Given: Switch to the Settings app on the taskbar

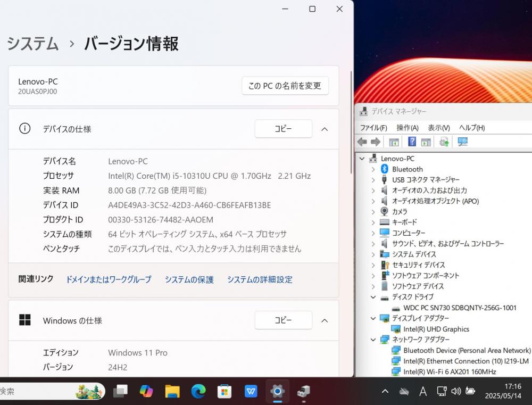Looking at the screenshot, I should click(277, 391).
